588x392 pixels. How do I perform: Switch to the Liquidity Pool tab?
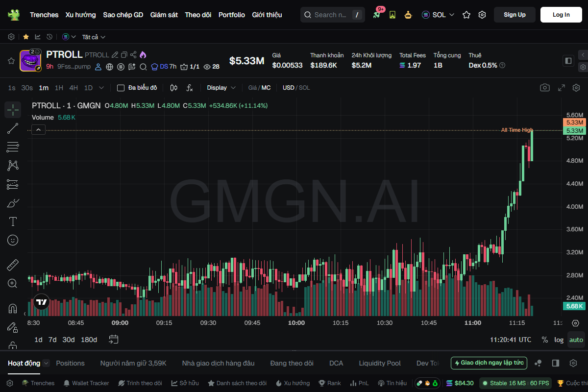380,363
